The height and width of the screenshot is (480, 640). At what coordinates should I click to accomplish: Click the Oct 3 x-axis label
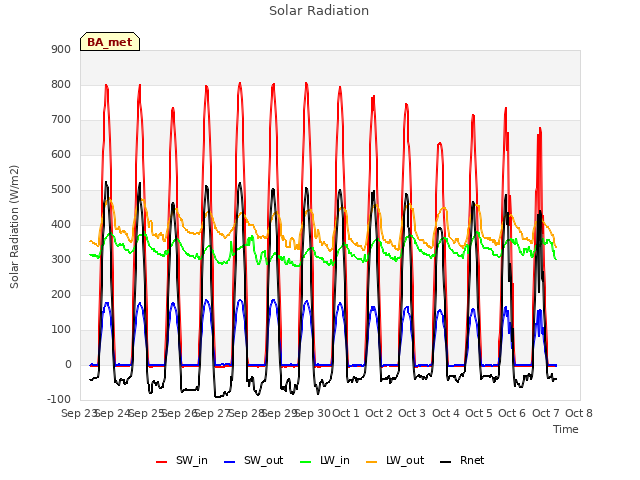[412, 413]
